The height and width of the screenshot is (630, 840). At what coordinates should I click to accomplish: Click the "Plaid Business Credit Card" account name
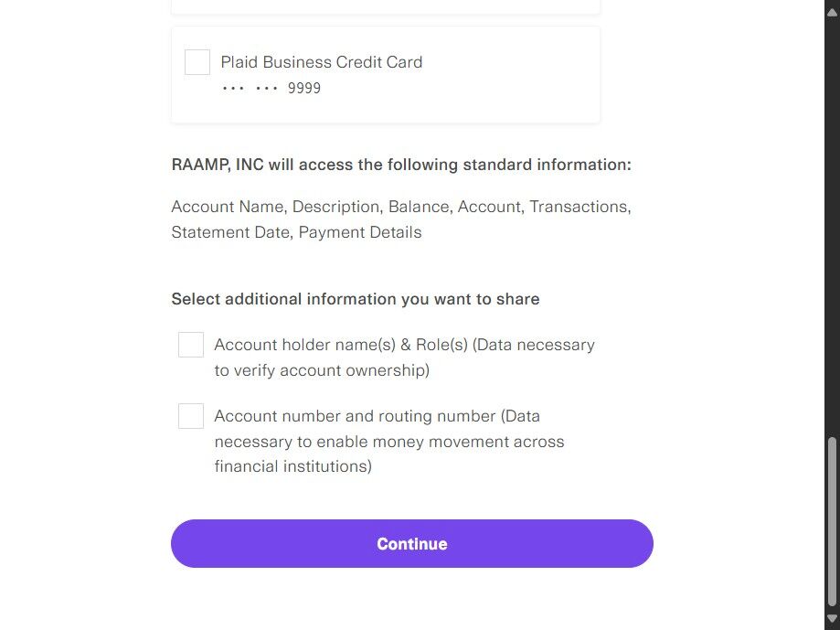[322, 62]
